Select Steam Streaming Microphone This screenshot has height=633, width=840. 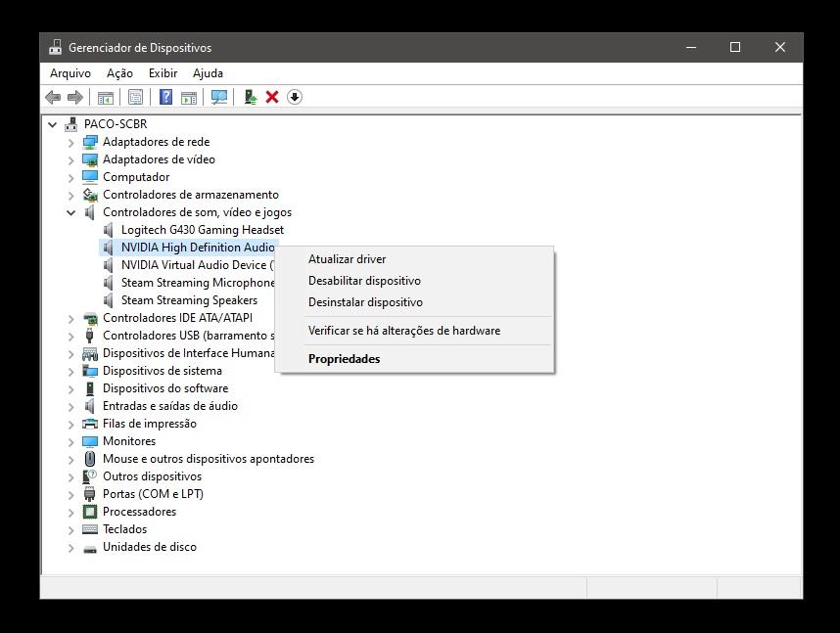pos(198,283)
